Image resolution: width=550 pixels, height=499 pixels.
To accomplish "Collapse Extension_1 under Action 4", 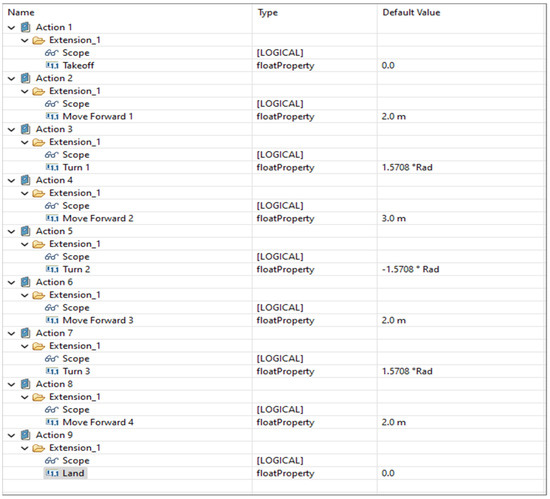I will pyautogui.click(x=25, y=193).
